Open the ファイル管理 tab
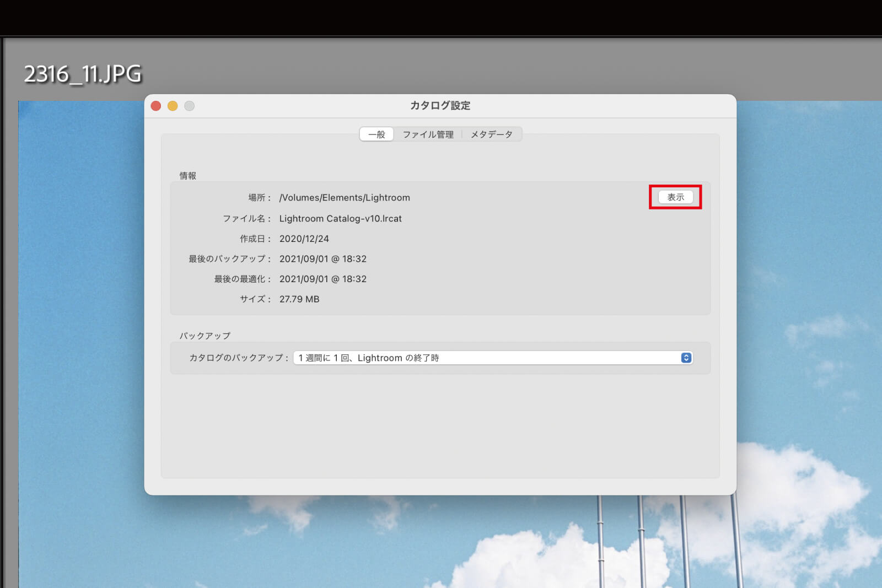 tap(428, 134)
